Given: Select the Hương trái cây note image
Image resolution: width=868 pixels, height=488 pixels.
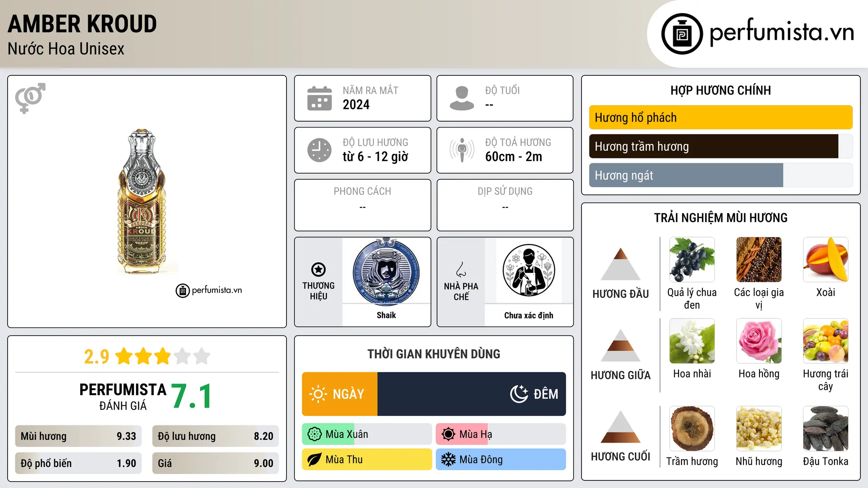Looking at the screenshot, I should [x=826, y=341].
